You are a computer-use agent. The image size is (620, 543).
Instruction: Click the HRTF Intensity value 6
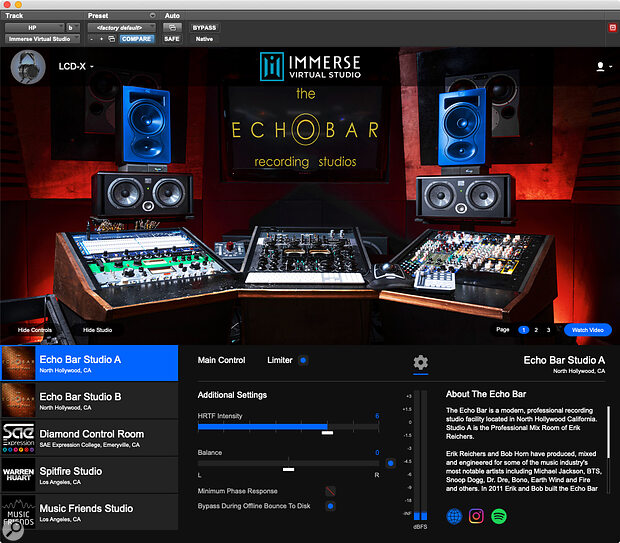point(377,416)
